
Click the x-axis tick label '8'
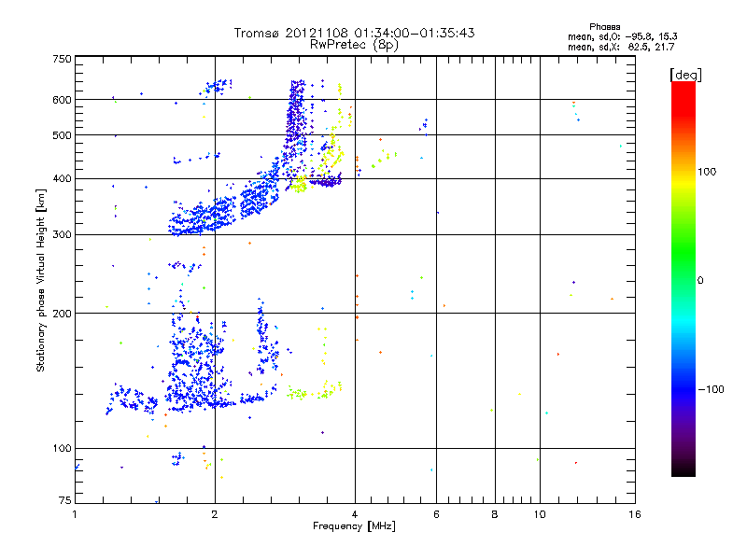click(495, 514)
